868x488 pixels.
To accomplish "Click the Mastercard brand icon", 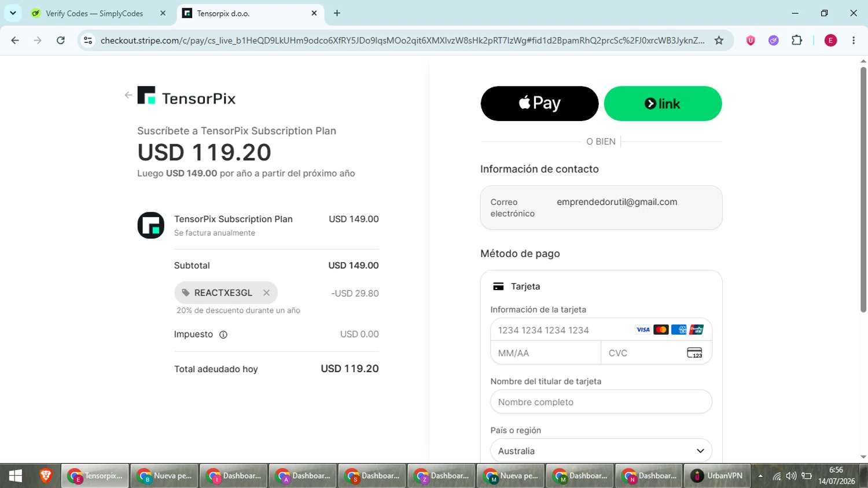I will click(x=661, y=330).
